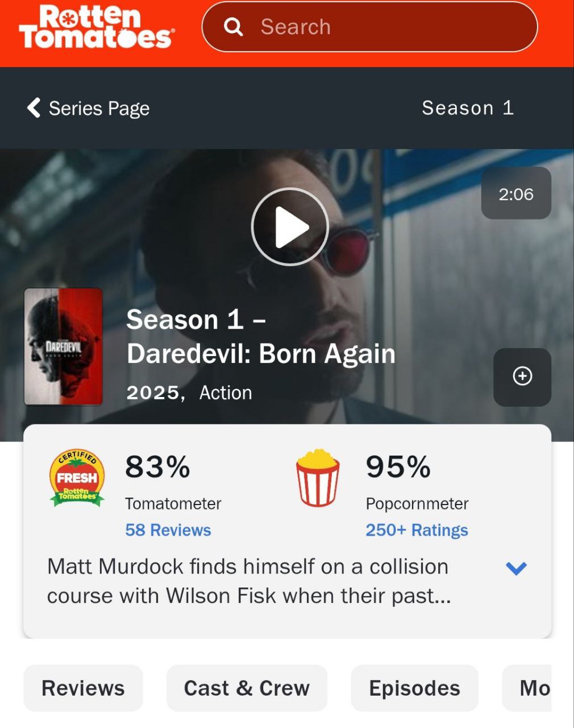Click the 2:06 trailer duration badge
This screenshot has height=728, width=574.
(516, 193)
